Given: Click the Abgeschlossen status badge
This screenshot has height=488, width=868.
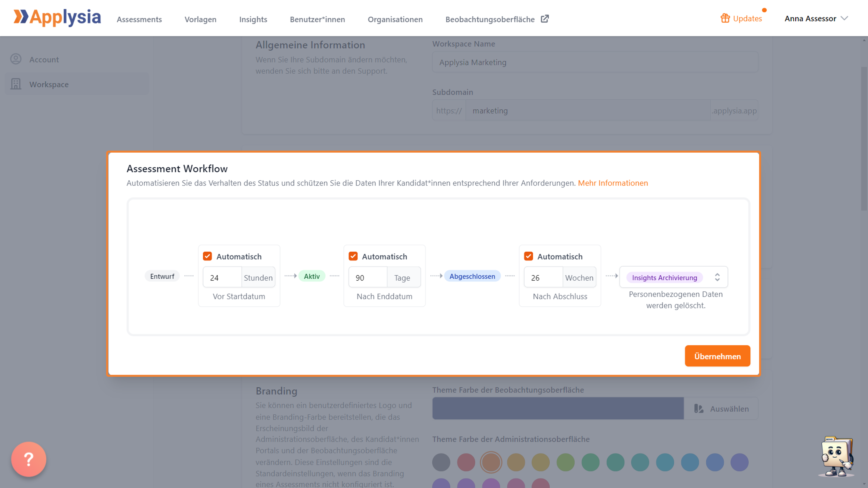Looking at the screenshot, I should (x=472, y=276).
